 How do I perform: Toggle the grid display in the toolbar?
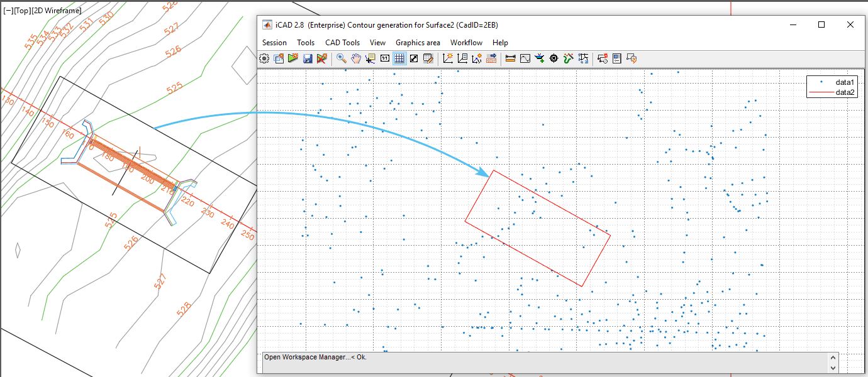tap(399, 58)
